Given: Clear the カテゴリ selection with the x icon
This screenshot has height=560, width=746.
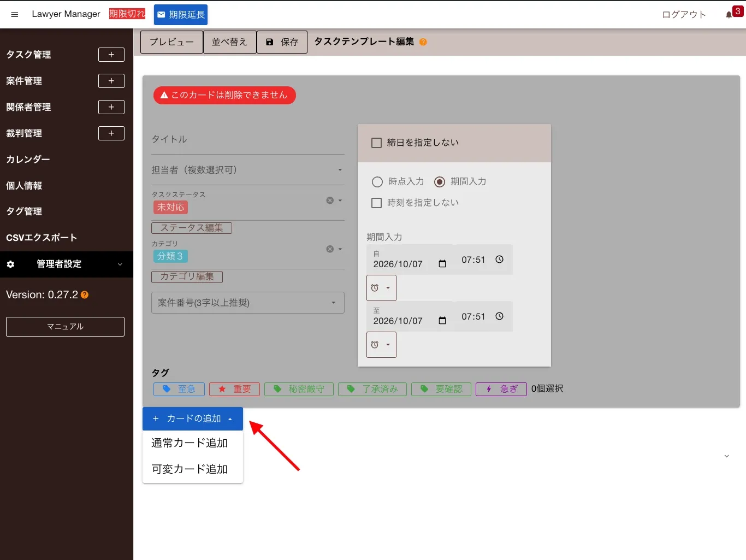Looking at the screenshot, I should point(330,249).
